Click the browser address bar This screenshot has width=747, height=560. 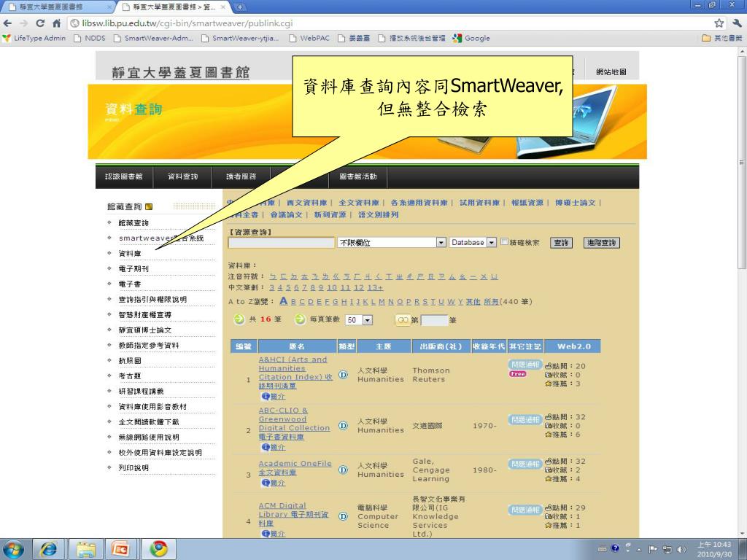point(390,23)
